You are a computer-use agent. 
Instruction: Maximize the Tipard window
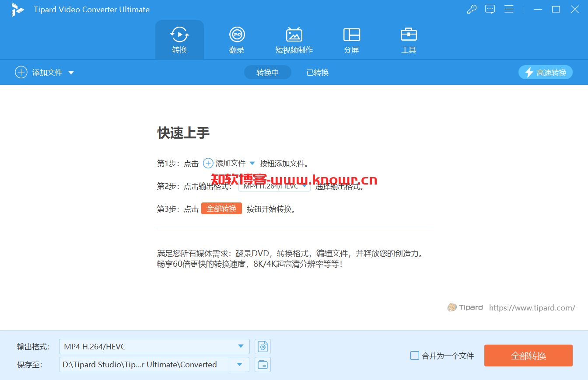pyautogui.click(x=556, y=9)
